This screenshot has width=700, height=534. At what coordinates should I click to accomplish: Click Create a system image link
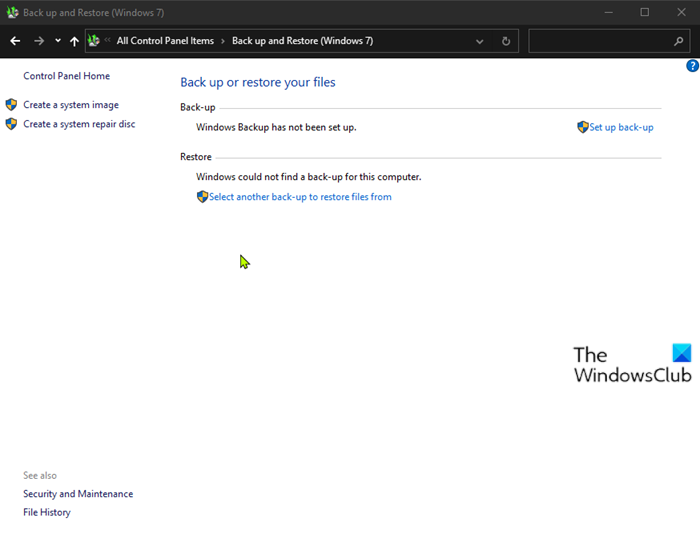click(x=71, y=105)
